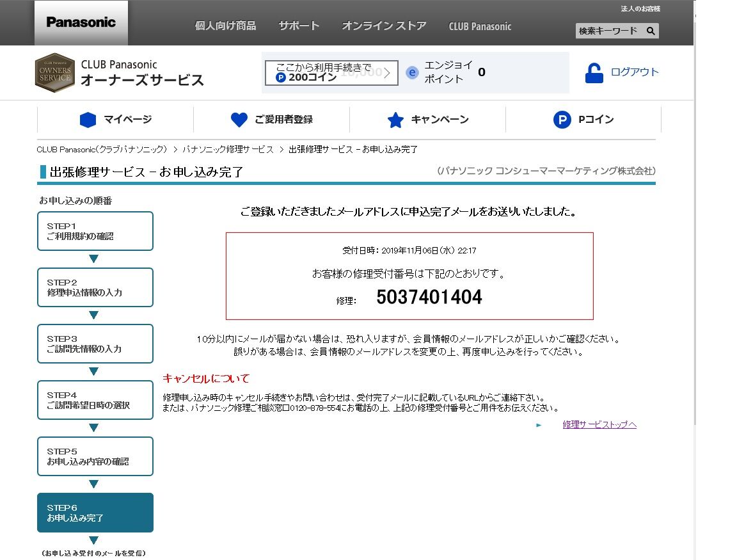Image resolution: width=737 pixels, height=560 pixels.
Task: Click STEP1 ご利用規約の確認 box
Action: point(95,231)
